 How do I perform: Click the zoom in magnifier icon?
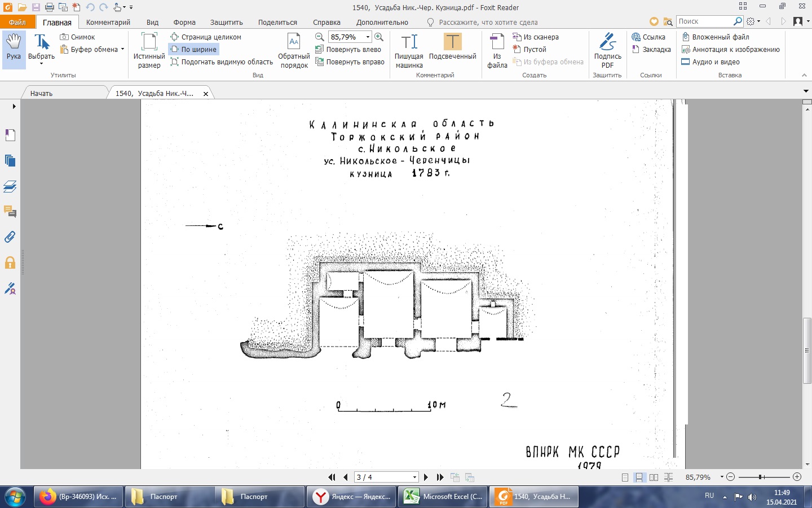(379, 37)
